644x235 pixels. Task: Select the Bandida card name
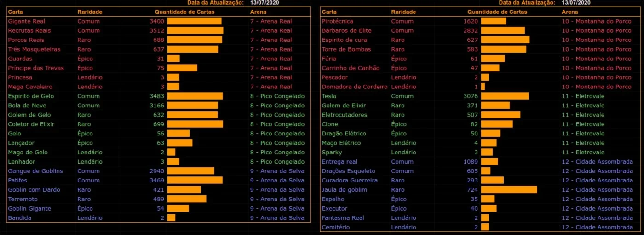[20, 218]
